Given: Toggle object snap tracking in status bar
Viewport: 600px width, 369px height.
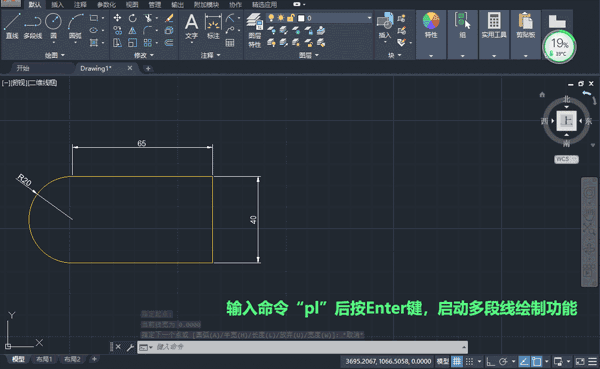Looking at the screenshot, I should (x=524, y=361).
